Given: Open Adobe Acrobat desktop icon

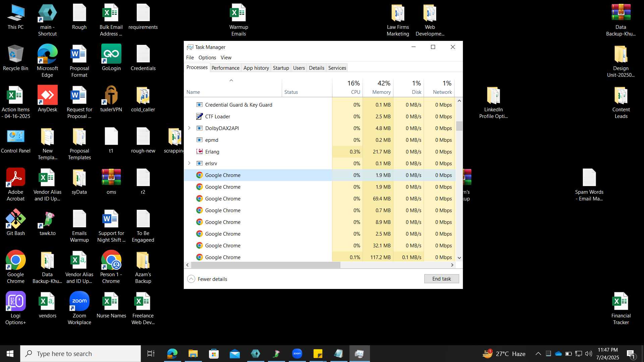Looking at the screenshot, I should (15, 185).
